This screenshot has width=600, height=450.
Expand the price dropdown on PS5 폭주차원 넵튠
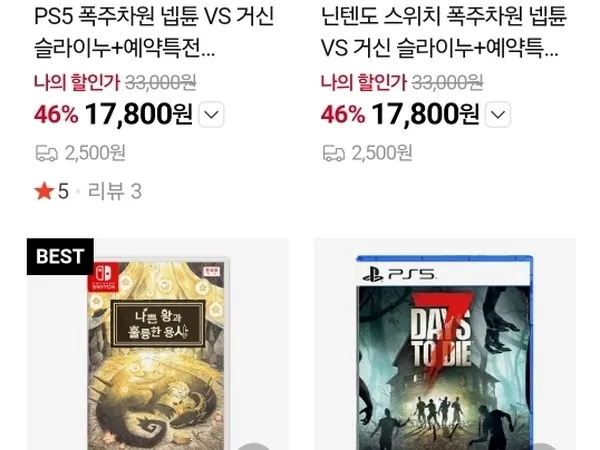point(211,114)
